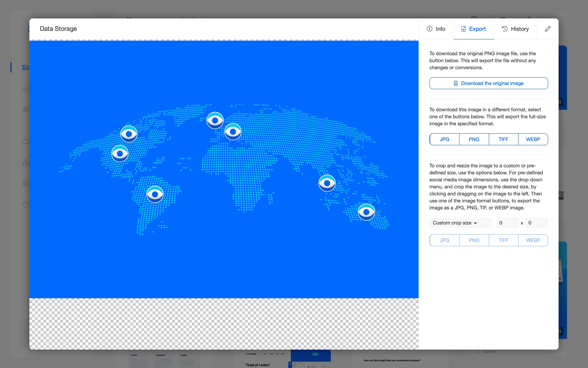The width and height of the screenshot is (588, 368).
Task: Click the Export document icon
Action: click(464, 29)
